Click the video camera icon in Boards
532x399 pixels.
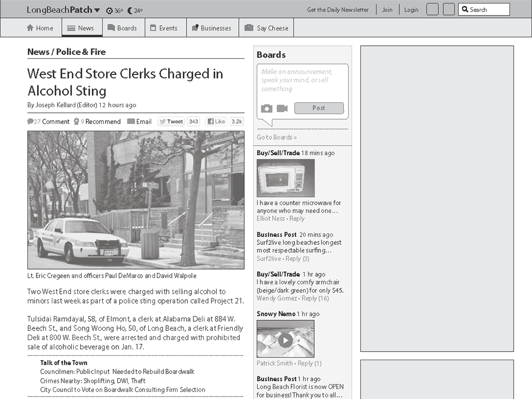[282, 108]
